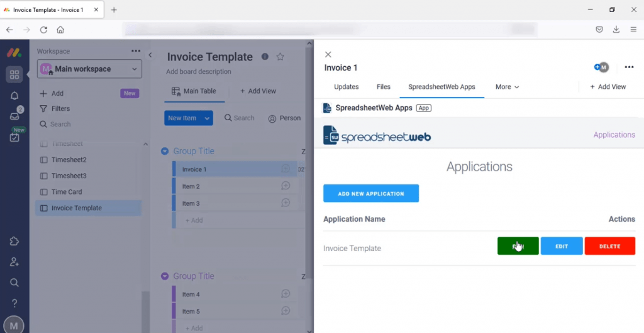Select the Item 3 row
The width and height of the screenshot is (644, 333).
click(x=234, y=203)
